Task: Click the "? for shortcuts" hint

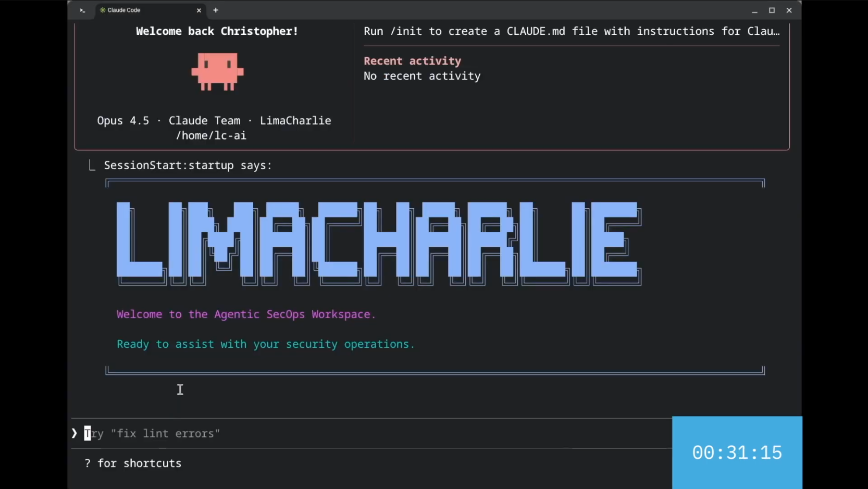Action: (x=133, y=463)
